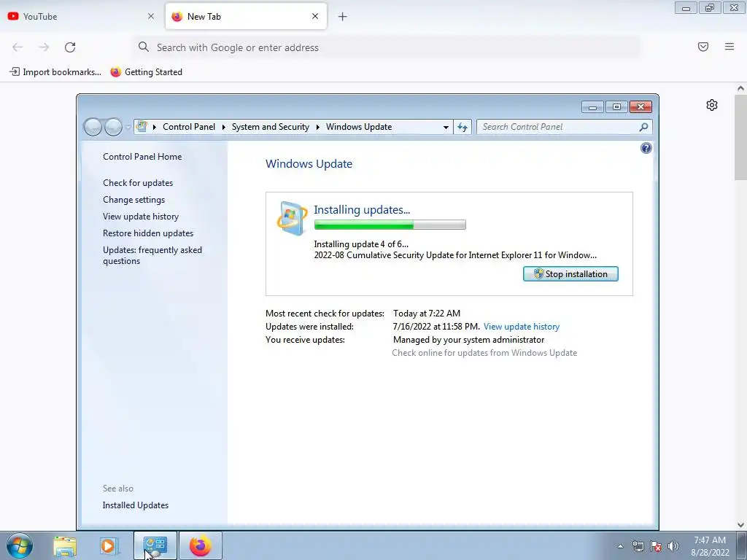Screen dimensions: 747x560
Task: Maximize the Control Panel window
Action: coord(616,107)
